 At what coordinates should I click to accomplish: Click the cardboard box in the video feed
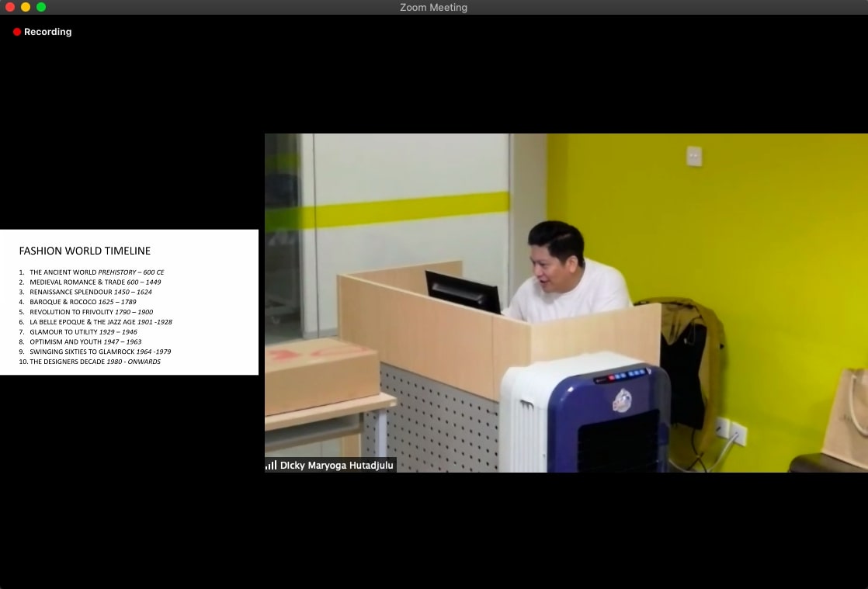pos(321,376)
